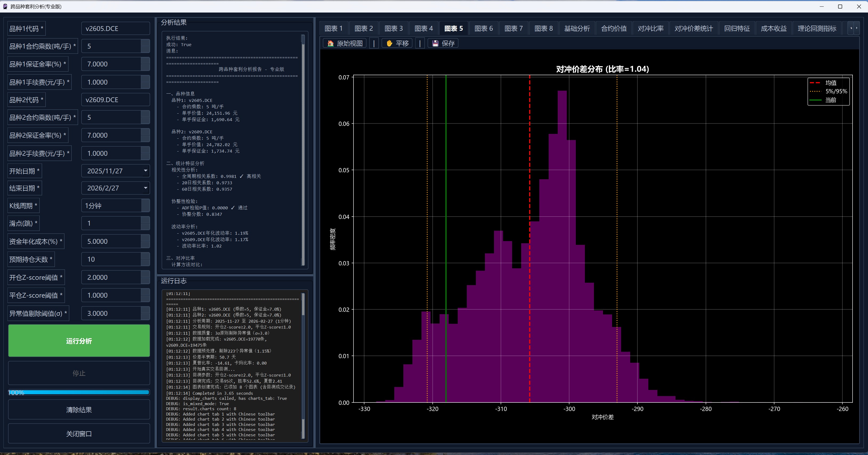Open the 开始日期 date dropdown
868x455 pixels.
click(x=146, y=171)
